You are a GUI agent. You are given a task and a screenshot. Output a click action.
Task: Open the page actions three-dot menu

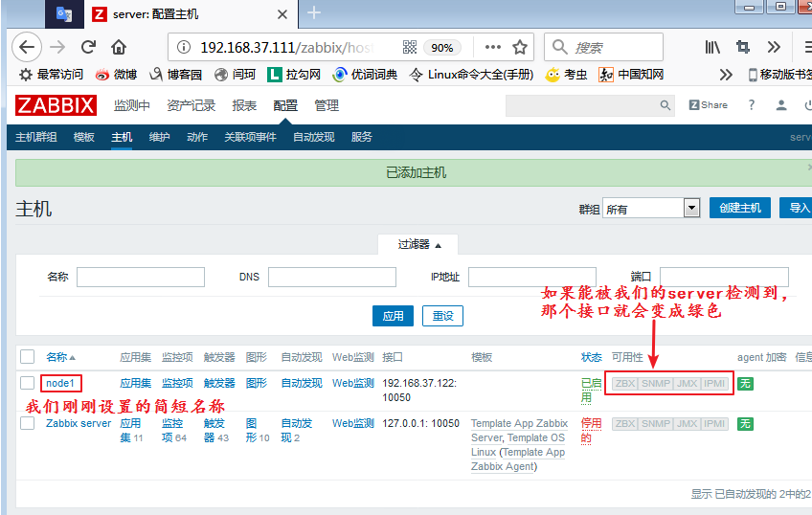pos(492,47)
